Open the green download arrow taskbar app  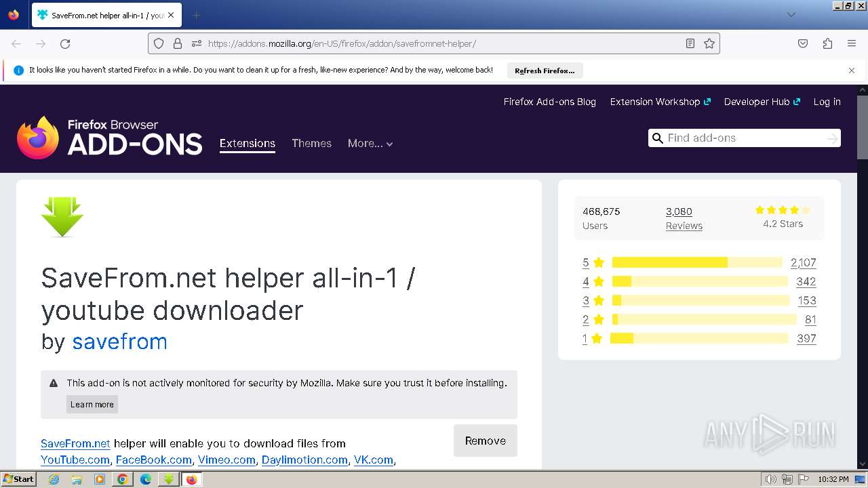pyautogui.click(x=168, y=479)
